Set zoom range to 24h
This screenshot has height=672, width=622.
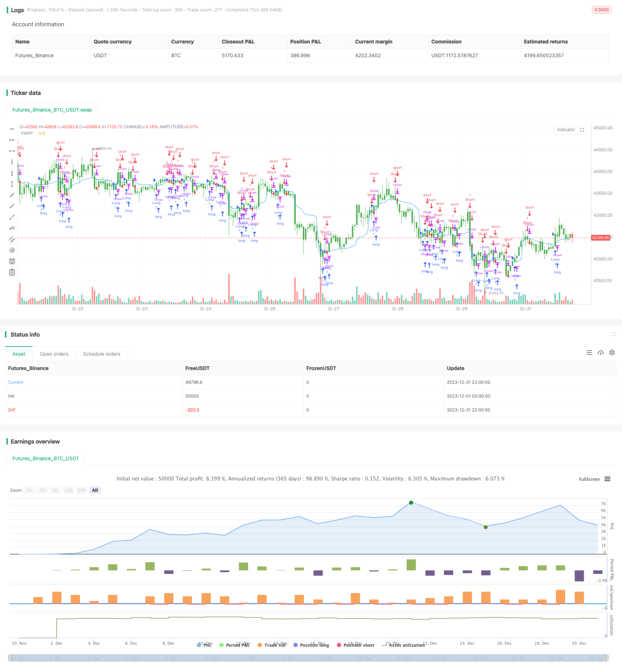82,490
